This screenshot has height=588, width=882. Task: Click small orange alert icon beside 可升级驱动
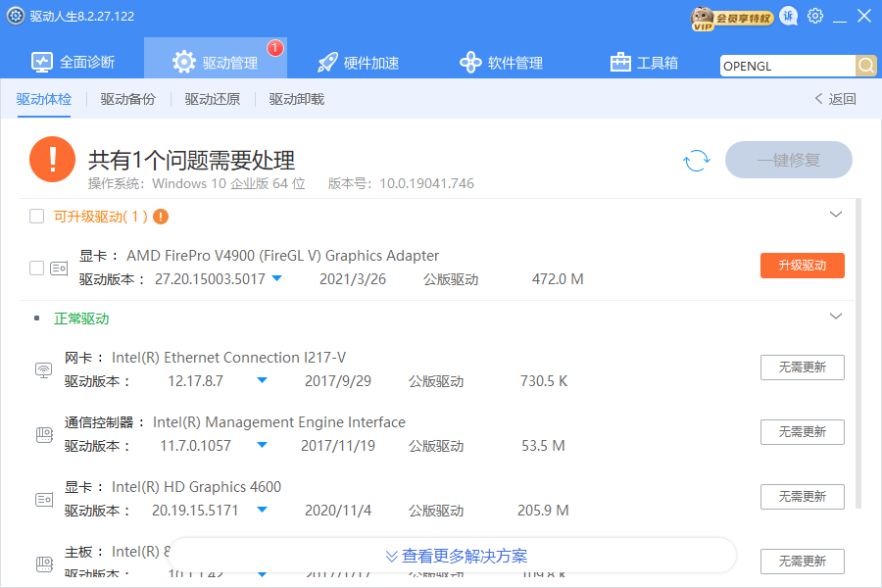click(x=161, y=217)
